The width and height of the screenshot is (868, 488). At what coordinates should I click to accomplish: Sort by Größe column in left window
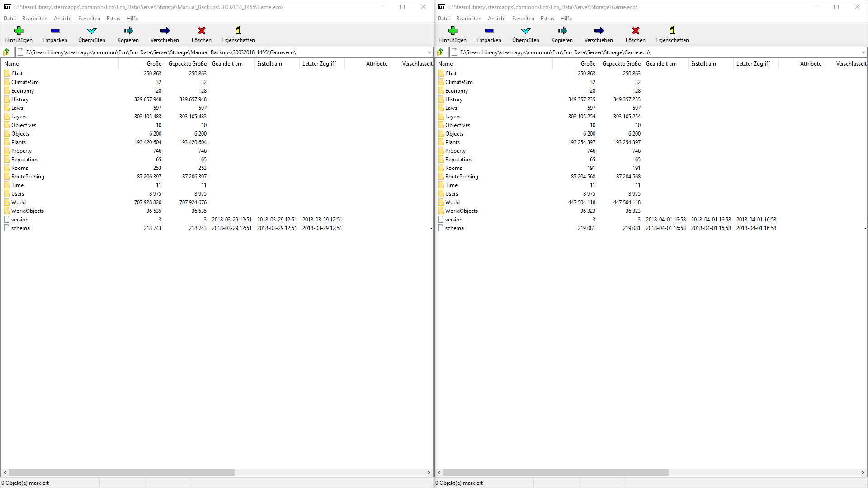pyautogui.click(x=154, y=64)
